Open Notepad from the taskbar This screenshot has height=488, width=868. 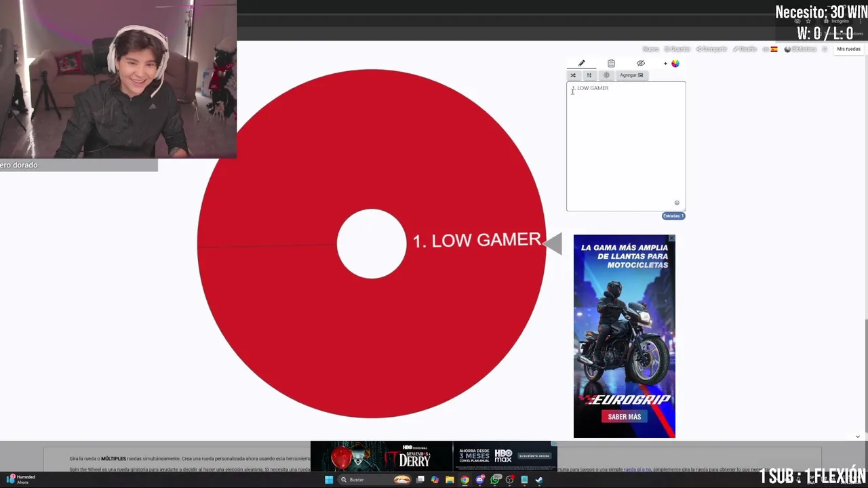point(524,480)
